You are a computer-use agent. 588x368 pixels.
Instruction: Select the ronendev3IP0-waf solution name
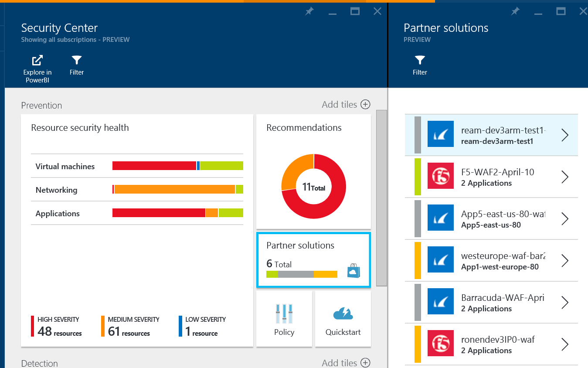click(498, 340)
